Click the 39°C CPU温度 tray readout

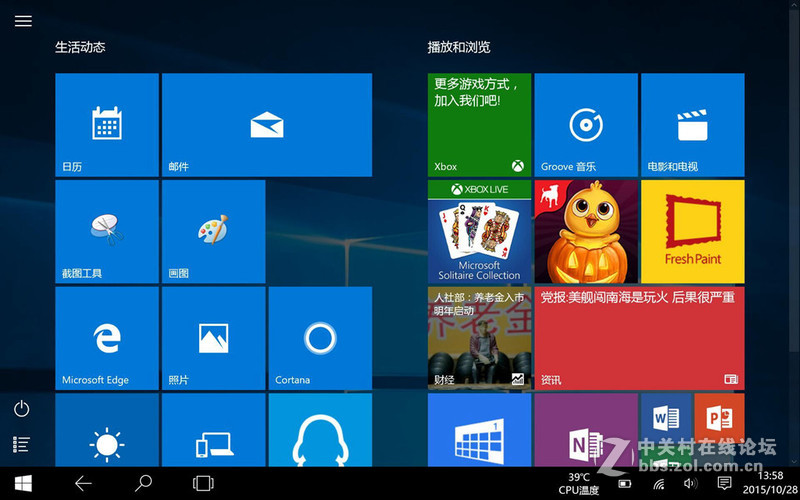tap(579, 484)
